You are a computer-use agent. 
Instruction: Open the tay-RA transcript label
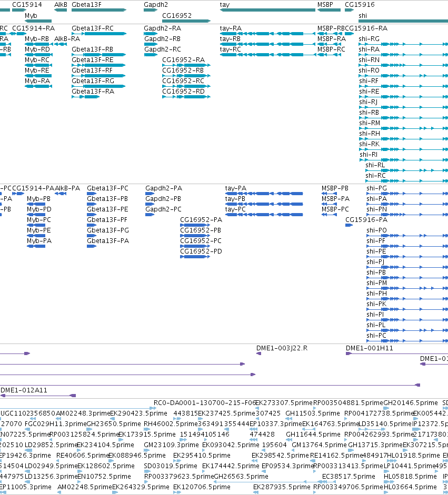point(231,28)
